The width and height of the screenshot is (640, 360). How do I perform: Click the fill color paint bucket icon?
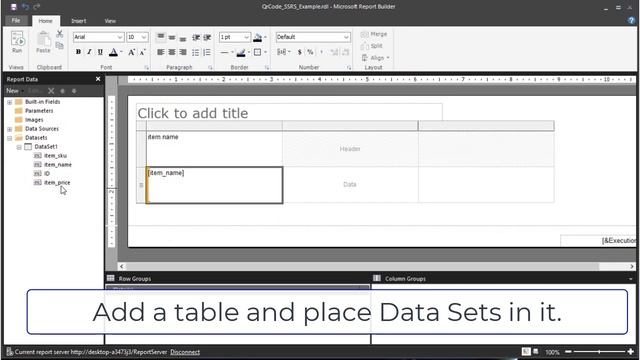(x=258, y=38)
